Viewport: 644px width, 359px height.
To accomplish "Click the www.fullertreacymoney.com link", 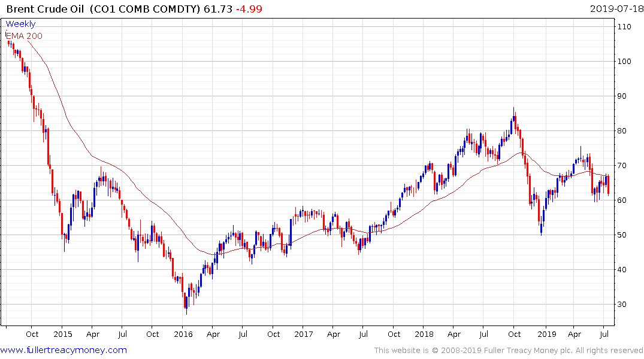I will coord(64,350).
